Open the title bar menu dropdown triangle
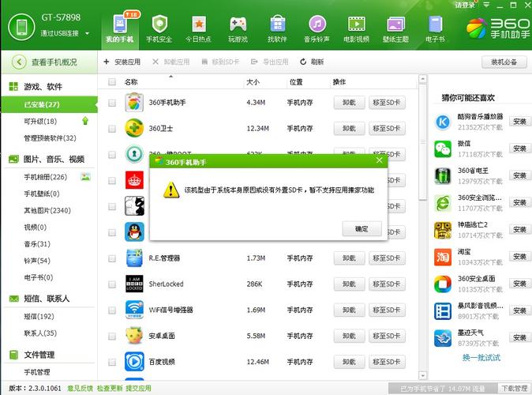Viewport: 532px width, 395px height. pyautogui.click(x=486, y=5)
